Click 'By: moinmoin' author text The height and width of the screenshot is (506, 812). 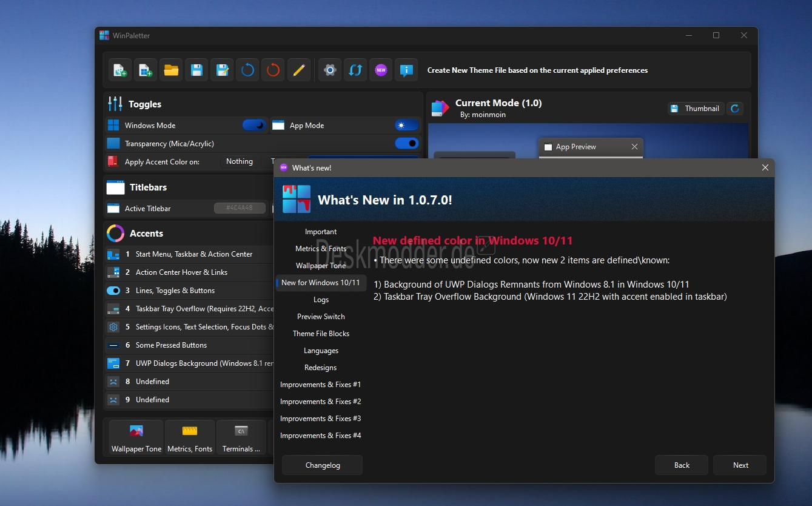pos(483,115)
